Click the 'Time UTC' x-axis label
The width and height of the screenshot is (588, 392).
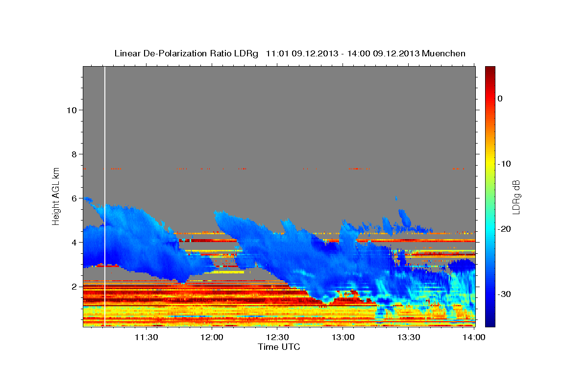[x=279, y=347]
